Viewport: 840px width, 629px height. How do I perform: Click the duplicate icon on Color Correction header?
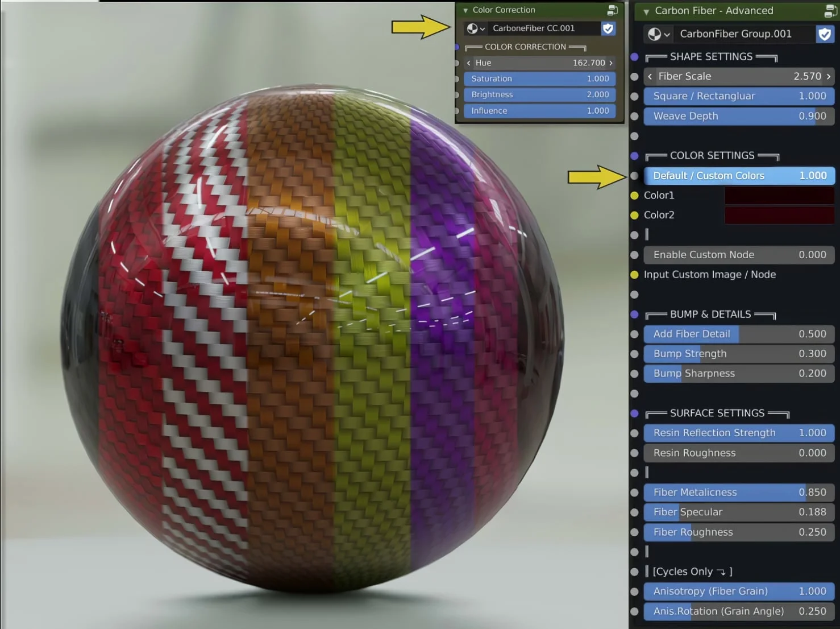pos(612,10)
